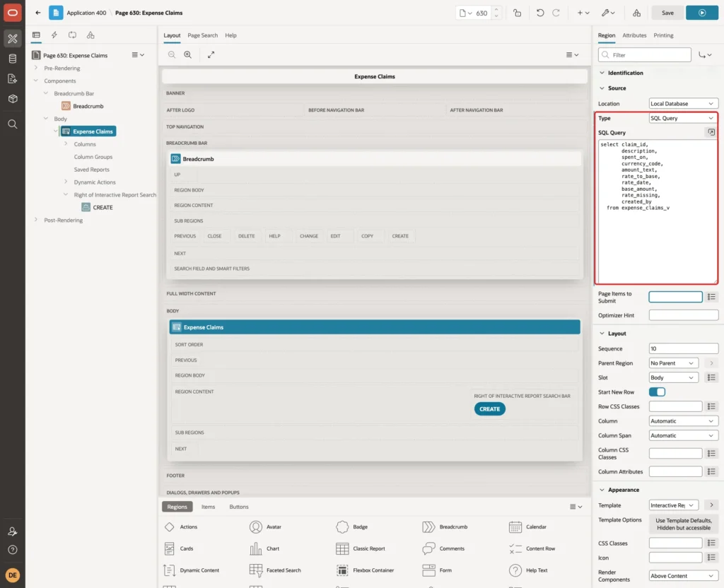Open the Create plus menu
This screenshot has width=724, height=588.
[583, 13]
